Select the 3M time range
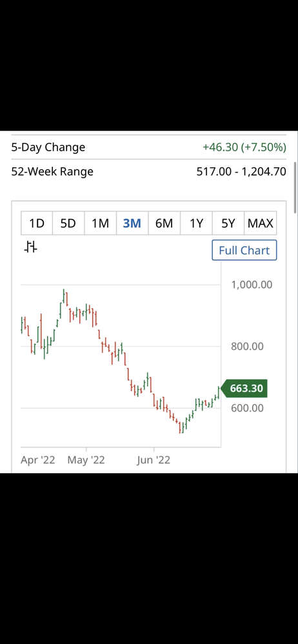Image resolution: width=298 pixels, height=644 pixels. click(132, 223)
